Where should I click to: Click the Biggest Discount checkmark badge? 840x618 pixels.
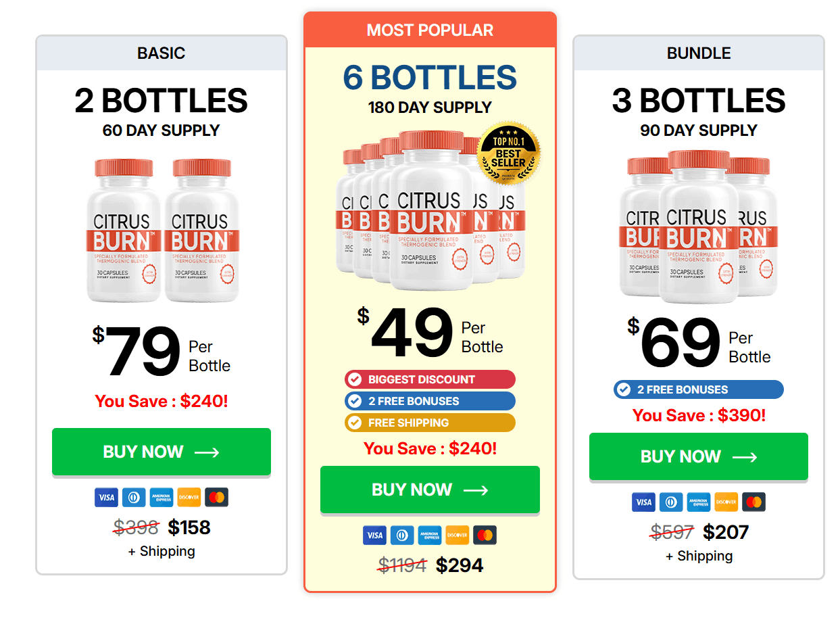click(430, 379)
